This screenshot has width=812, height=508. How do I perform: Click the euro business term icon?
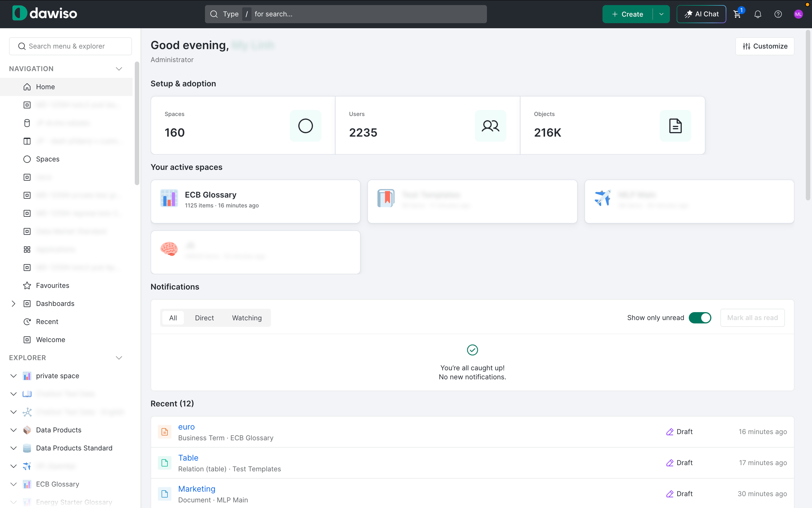(164, 432)
